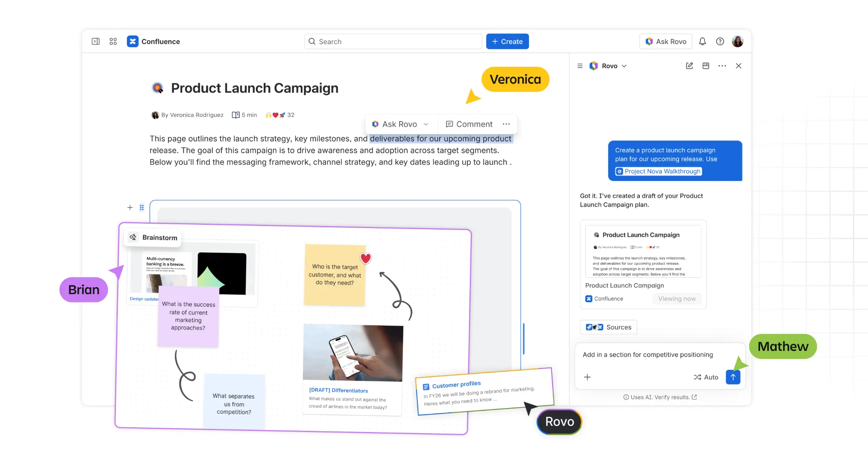
Task: Click the block drag handle icon
Action: pos(142,208)
